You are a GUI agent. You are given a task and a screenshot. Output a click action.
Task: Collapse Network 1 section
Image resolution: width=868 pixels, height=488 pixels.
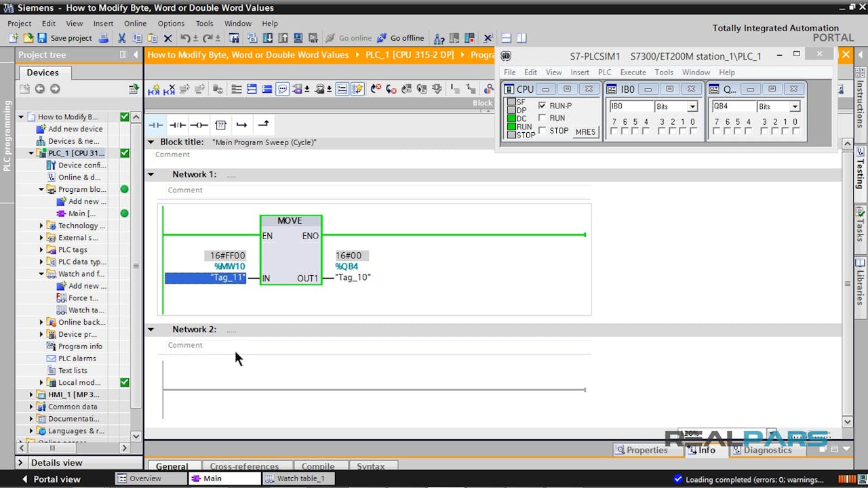151,174
